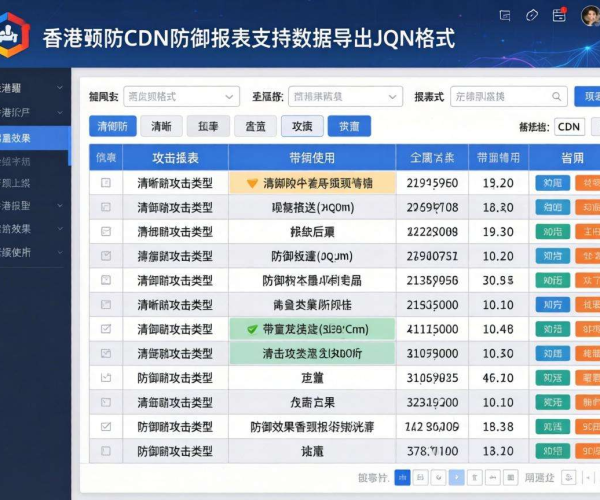Select the checkbox in the 10.20 row
This screenshot has height=500, width=600.
point(106,256)
